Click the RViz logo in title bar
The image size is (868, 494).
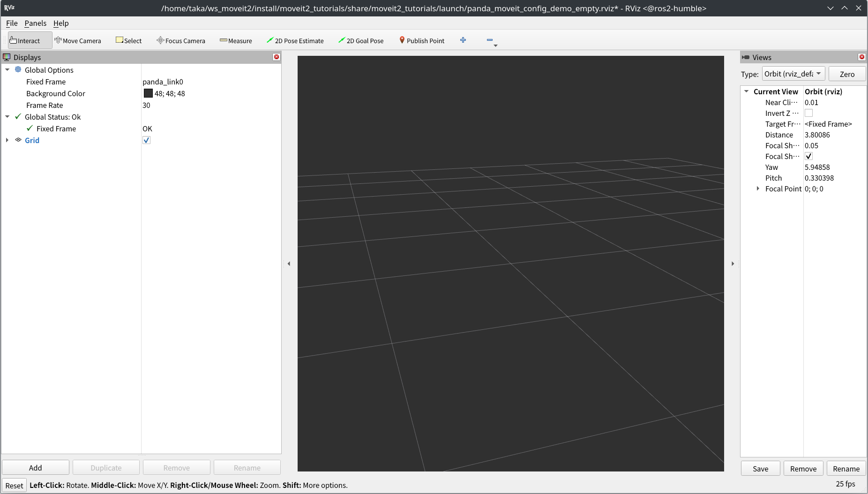click(x=9, y=8)
